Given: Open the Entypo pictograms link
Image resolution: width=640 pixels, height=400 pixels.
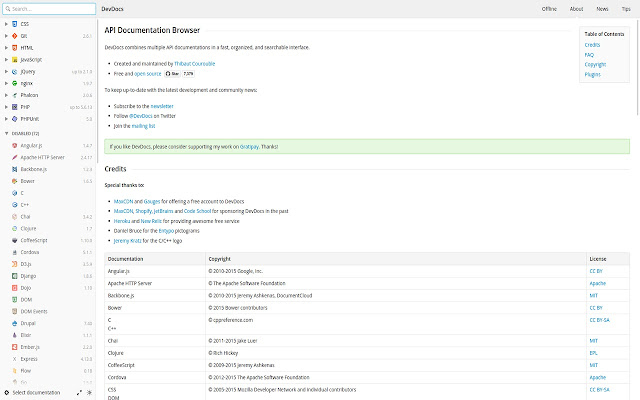Looking at the screenshot, I should [x=166, y=231].
